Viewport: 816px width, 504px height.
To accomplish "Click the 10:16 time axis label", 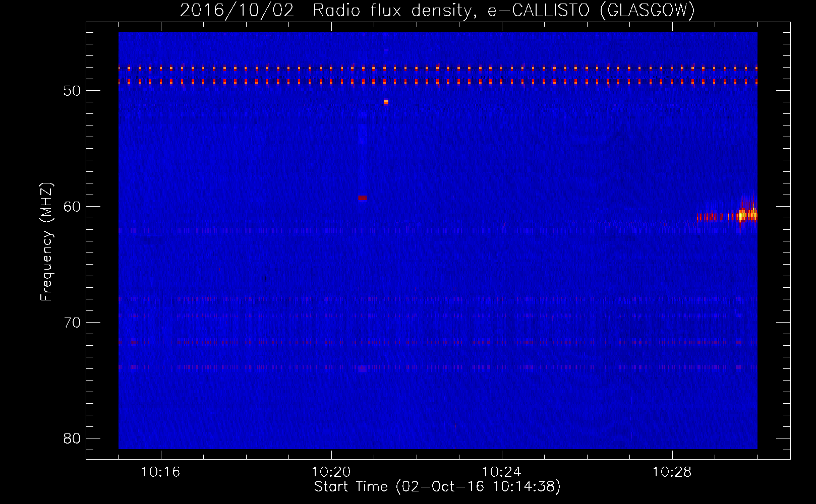I will (160, 472).
